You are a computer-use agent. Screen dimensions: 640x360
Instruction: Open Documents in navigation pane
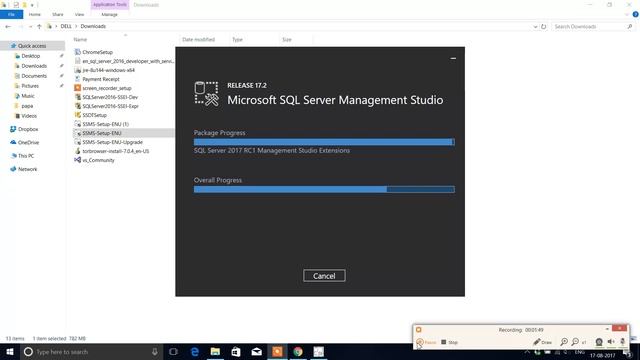click(x=34, y=76)
